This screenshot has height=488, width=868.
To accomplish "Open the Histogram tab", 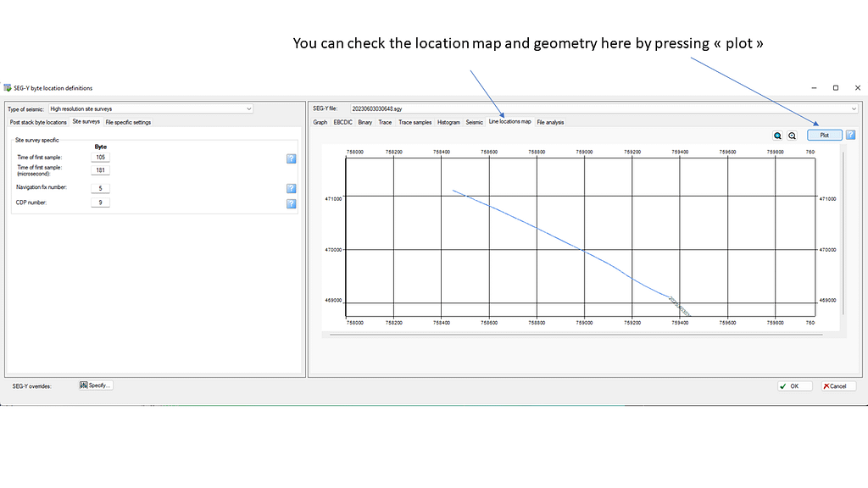I will (448, 122).
